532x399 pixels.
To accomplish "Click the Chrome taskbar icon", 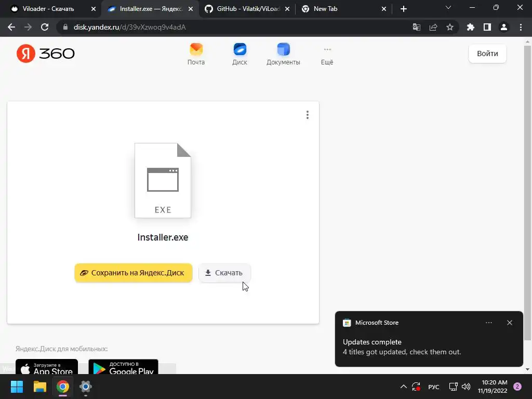I will point(63,387).
